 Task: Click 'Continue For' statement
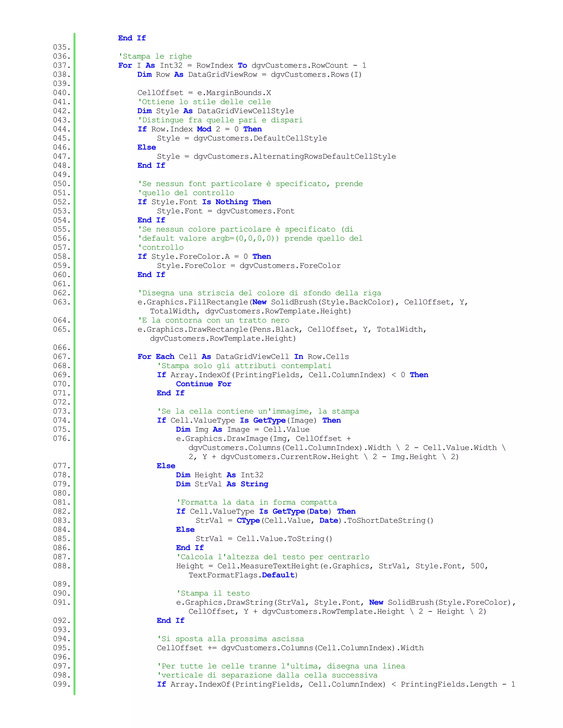(x=204, y=384)
